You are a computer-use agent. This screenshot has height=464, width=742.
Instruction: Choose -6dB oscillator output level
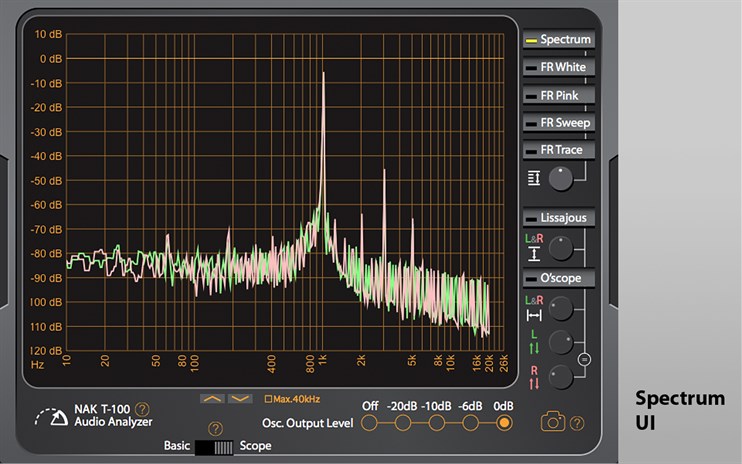[x=470, y=423]
